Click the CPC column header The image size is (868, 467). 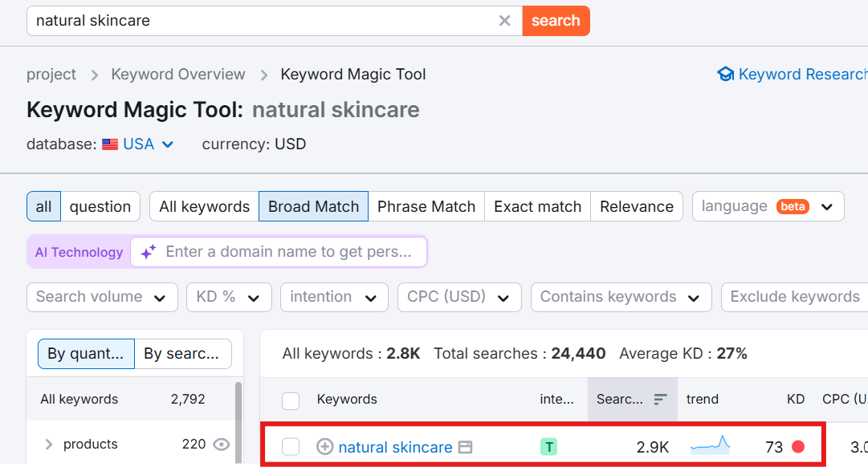click(x=845, y=399)
